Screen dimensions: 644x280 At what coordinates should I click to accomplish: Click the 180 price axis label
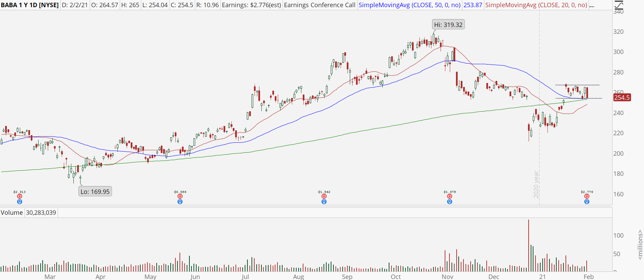tap(618, 174)
